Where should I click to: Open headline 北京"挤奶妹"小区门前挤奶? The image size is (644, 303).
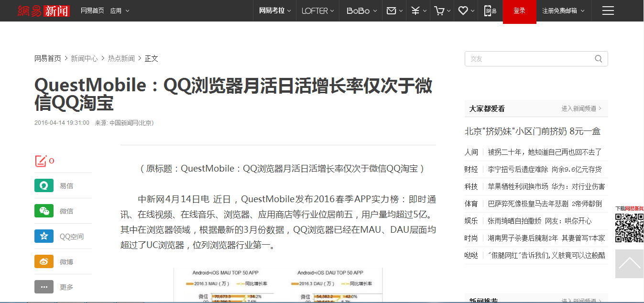[533, 131]
